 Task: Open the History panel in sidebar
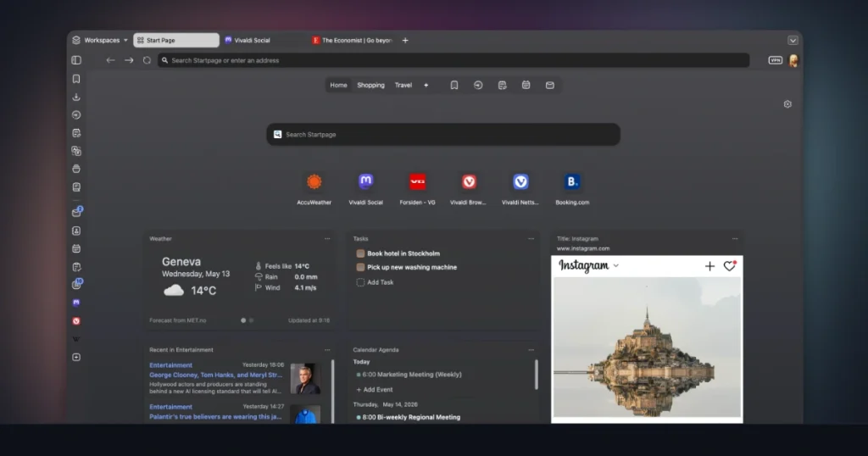76,115
